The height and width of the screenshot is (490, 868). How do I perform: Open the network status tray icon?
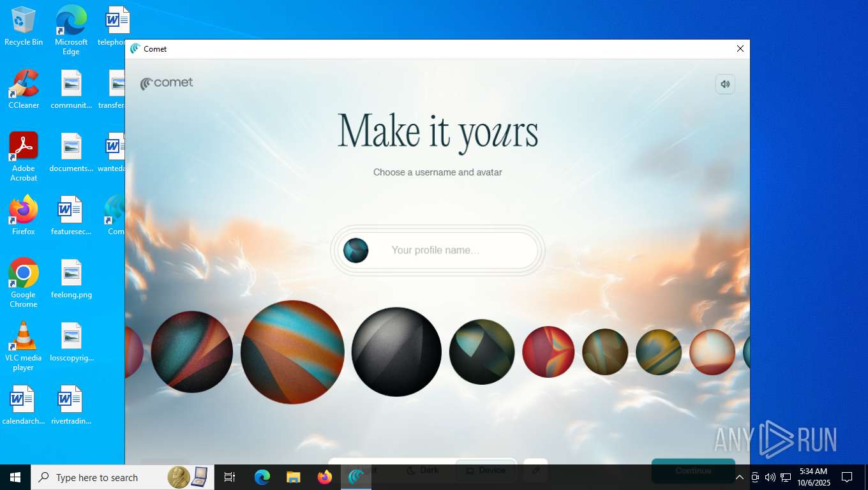[x=786, y=477]
